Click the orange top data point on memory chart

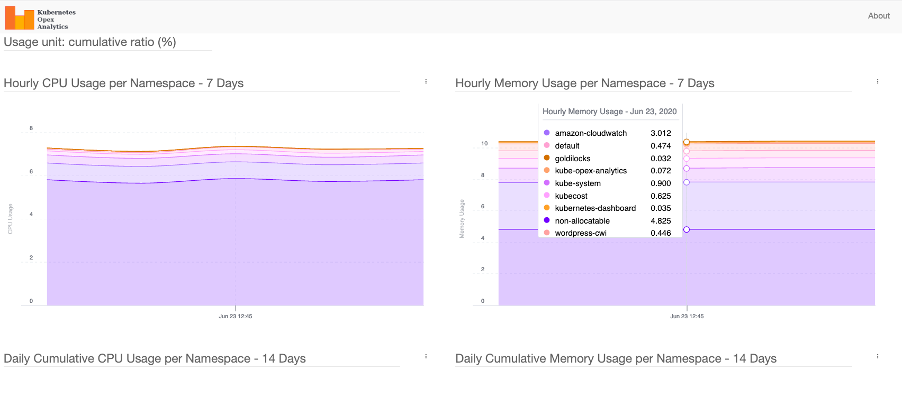[x=686, y=142]
